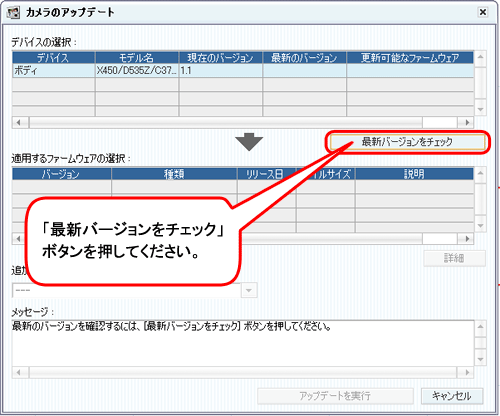Click device list horizontal scroll right arrow

[x=467, y=122]
